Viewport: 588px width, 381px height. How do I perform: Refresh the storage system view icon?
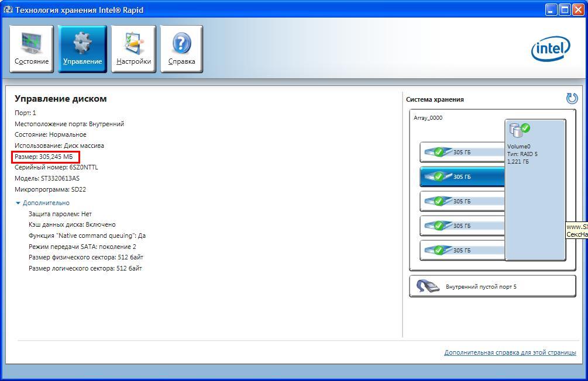[x=572, y=99]
